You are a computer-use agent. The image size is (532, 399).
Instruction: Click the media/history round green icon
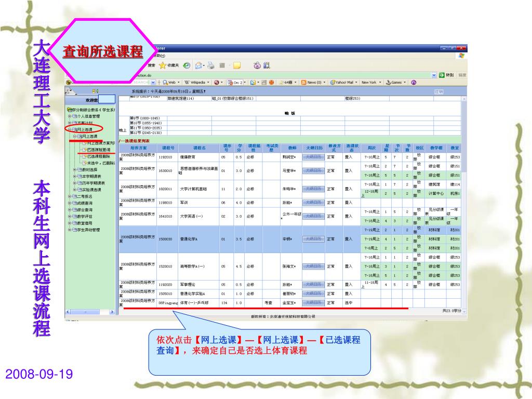[187, 65]
